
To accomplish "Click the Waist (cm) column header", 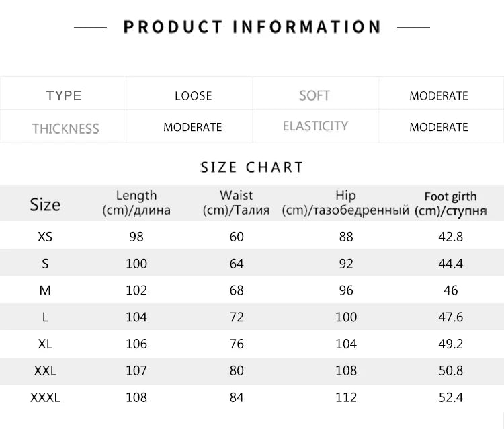I will [x=236, y=202].
